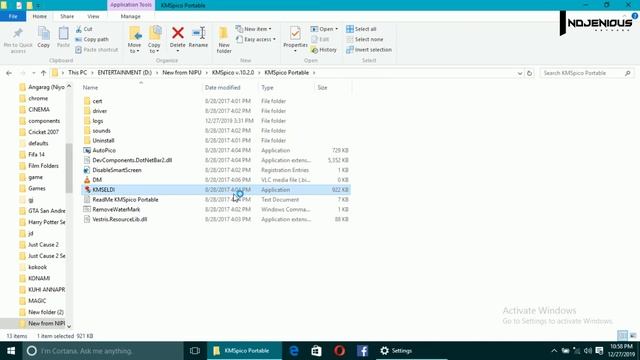The height and width of the screenshot is (360, 640).
Task: Switch to the Manage ribbon tab
Action: coord(131,16)
